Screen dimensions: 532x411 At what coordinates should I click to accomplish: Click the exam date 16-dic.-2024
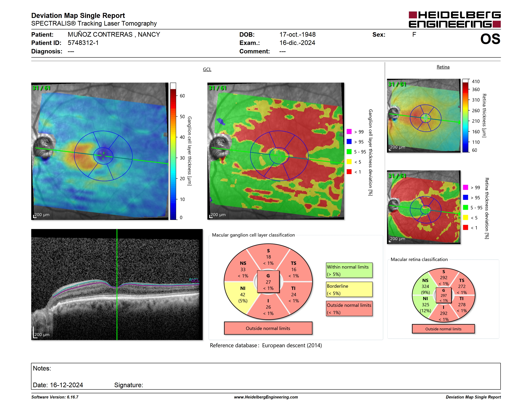(x=297, y=43)
